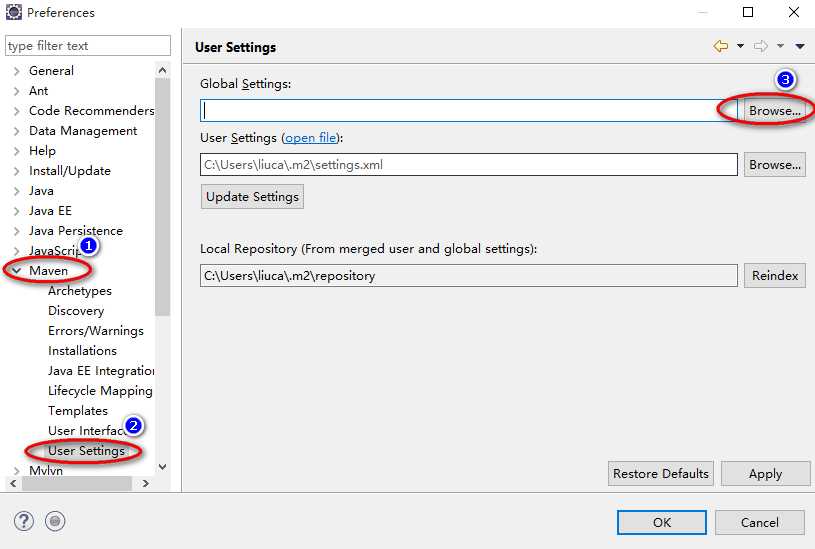Click inside Global Settings text field

pos(469,111)
